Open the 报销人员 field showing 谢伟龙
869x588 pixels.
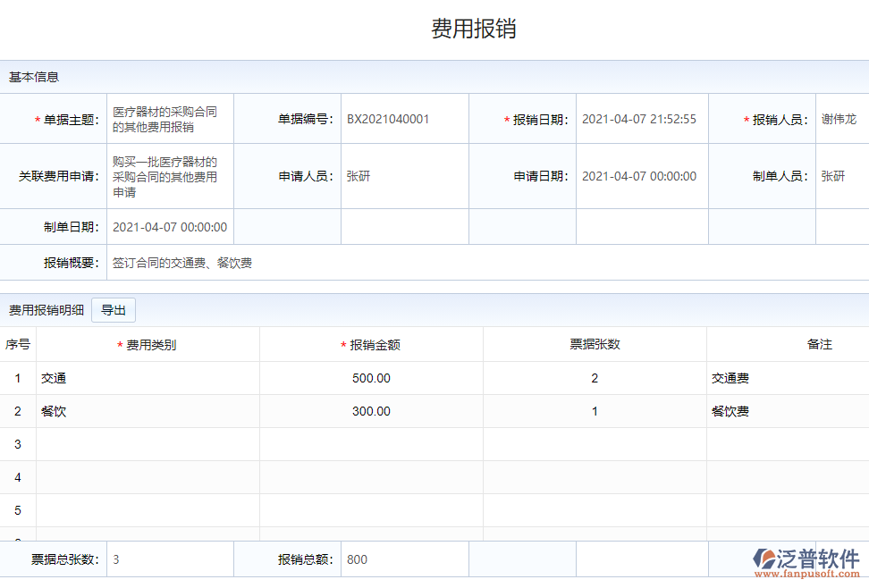(x=839, y=119)
